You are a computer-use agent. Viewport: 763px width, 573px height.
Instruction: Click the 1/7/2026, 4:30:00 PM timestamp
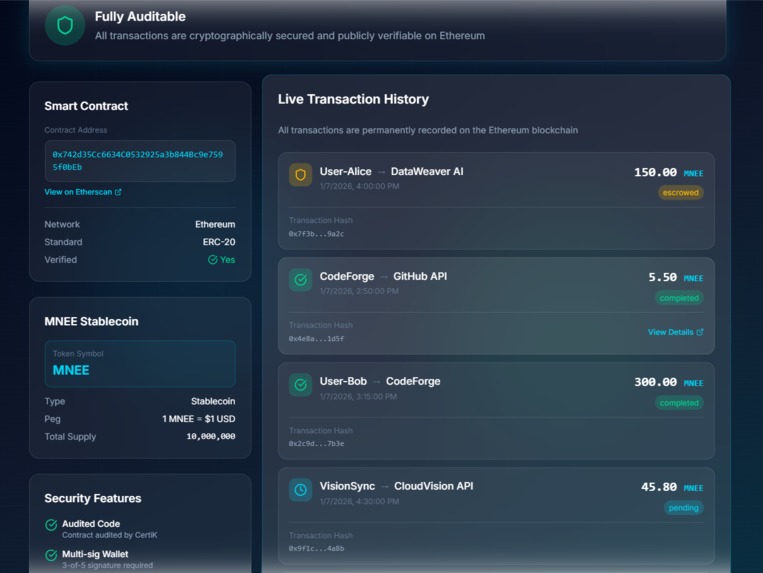[360, 501]
